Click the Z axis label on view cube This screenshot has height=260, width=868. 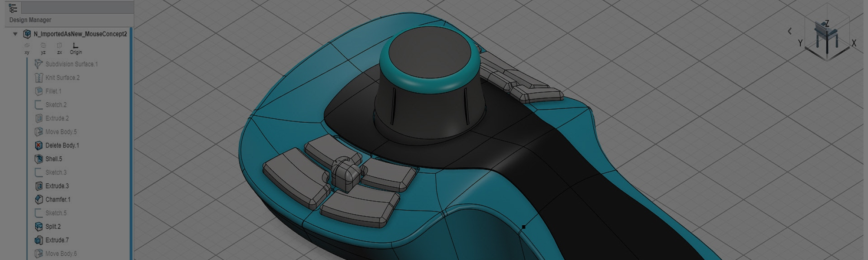point(827,23)
